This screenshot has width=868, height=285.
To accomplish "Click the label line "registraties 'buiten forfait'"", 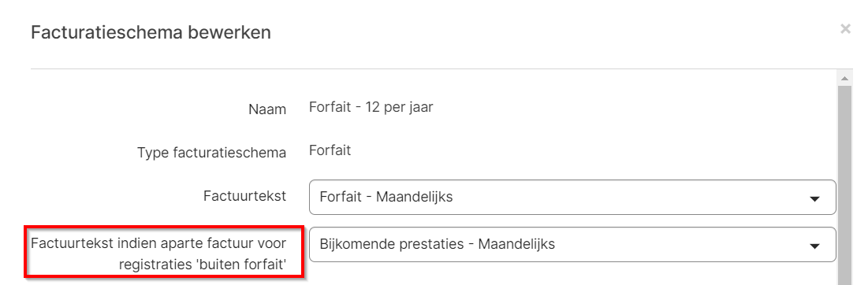I will tap(203, 265).
